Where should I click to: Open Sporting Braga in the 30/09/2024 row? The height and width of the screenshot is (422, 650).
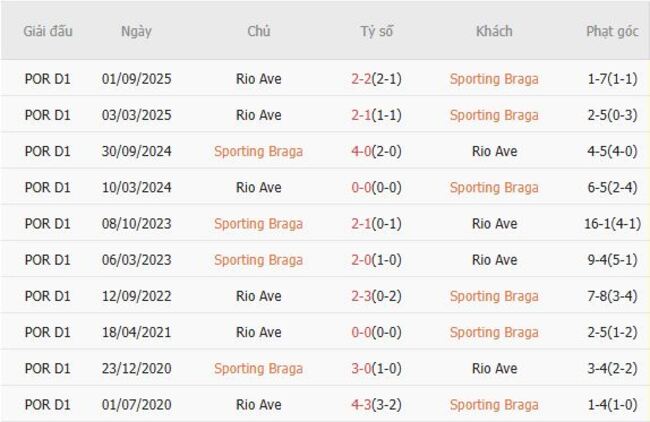(258, 151)
